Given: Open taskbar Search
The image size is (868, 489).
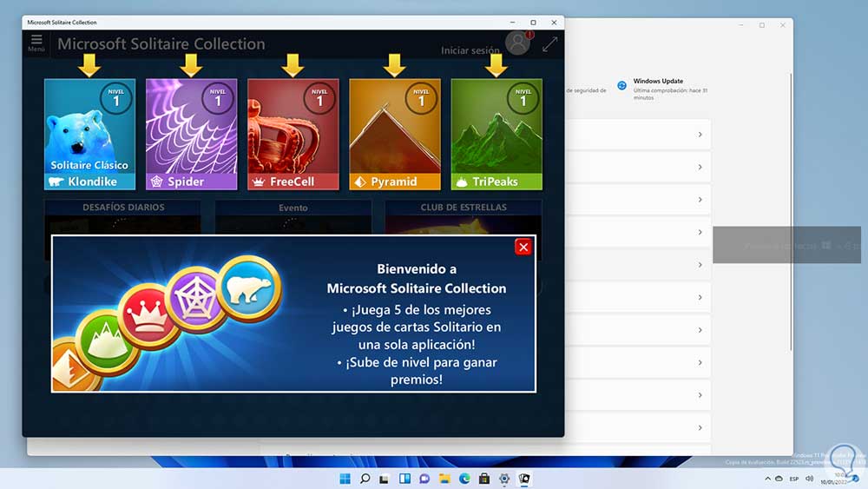Looking at the screenshot, I should pos(365,479).
